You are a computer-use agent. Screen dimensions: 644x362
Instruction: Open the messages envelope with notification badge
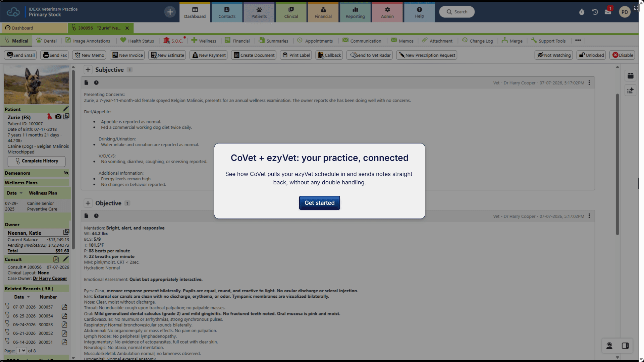pos(608,11)
